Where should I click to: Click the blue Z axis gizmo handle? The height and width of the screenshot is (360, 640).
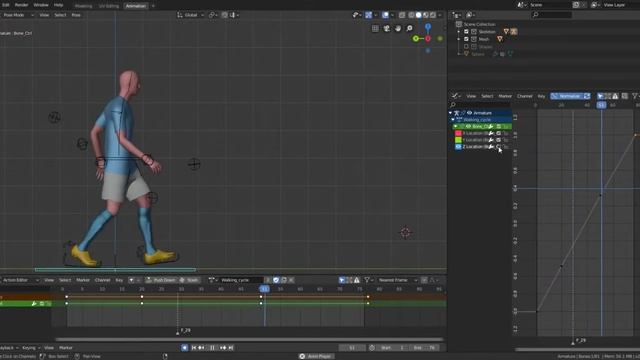coord(428,27)
